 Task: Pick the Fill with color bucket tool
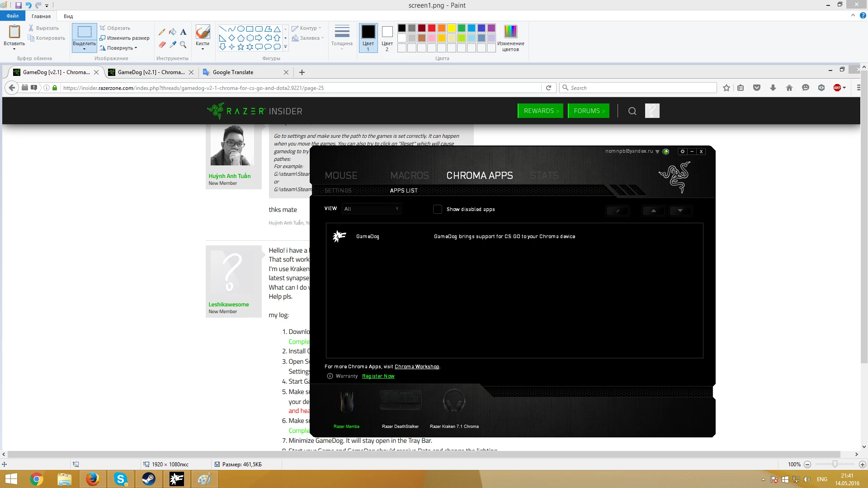click(173, 32)
